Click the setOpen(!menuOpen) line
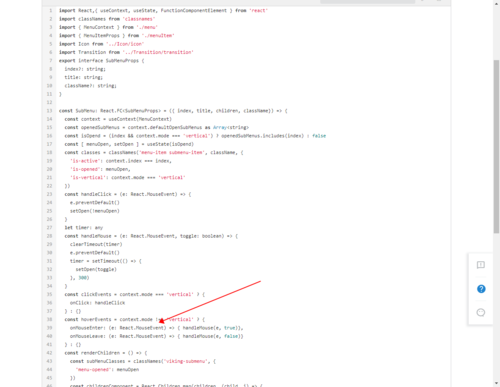Image resolution: width=500 pixels, height=387 pixels. 95,211
